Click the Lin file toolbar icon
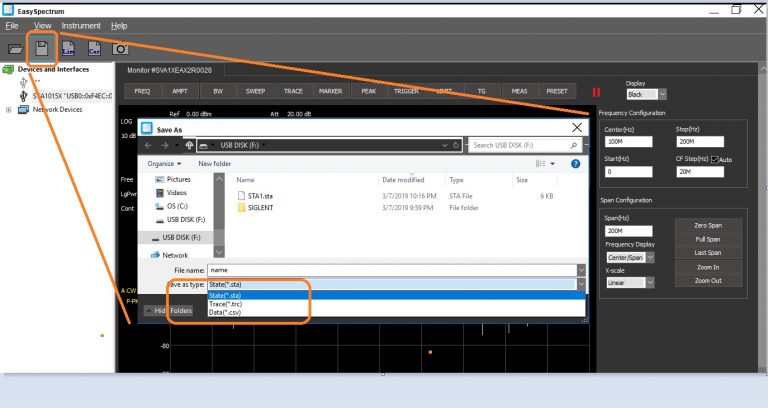Screen dimensions: 768x408 68,47
